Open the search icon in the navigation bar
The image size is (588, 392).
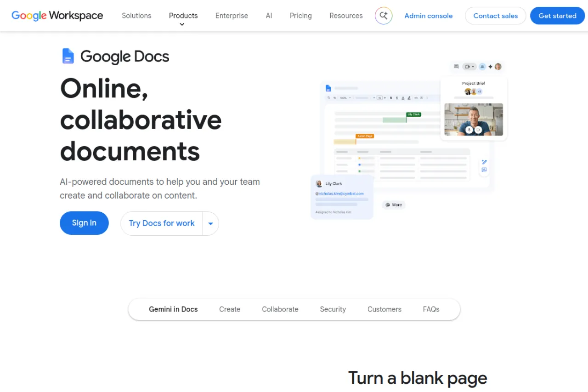click(384, 16)
